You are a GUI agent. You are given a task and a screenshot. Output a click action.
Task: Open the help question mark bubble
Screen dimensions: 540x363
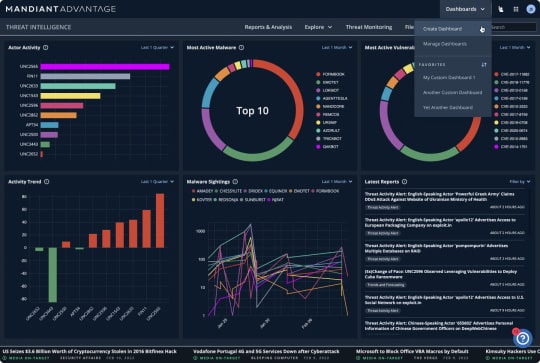click(522, 338)
